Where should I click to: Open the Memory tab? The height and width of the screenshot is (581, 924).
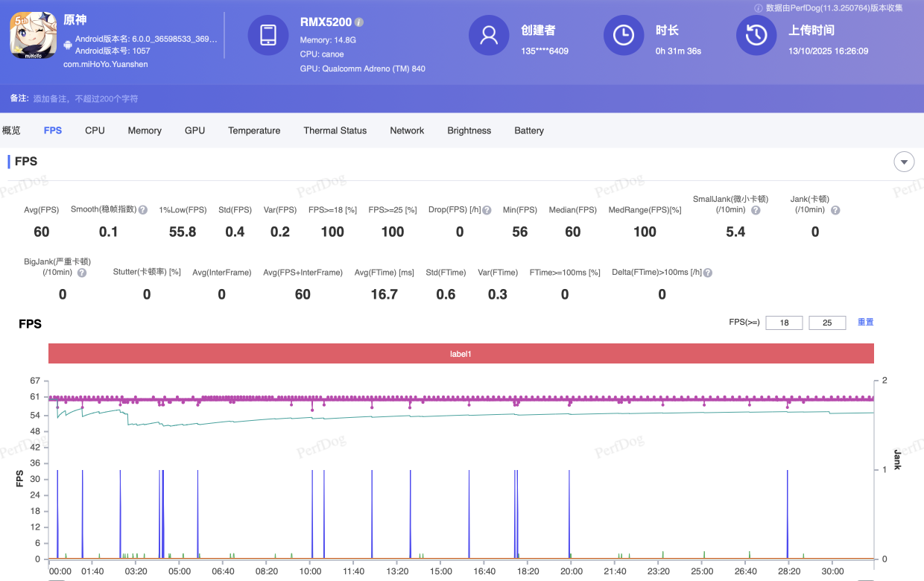click(145, 130)
